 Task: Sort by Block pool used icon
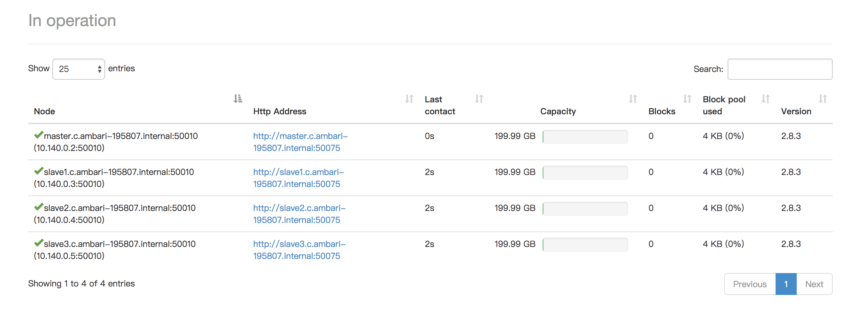point(766,99)
